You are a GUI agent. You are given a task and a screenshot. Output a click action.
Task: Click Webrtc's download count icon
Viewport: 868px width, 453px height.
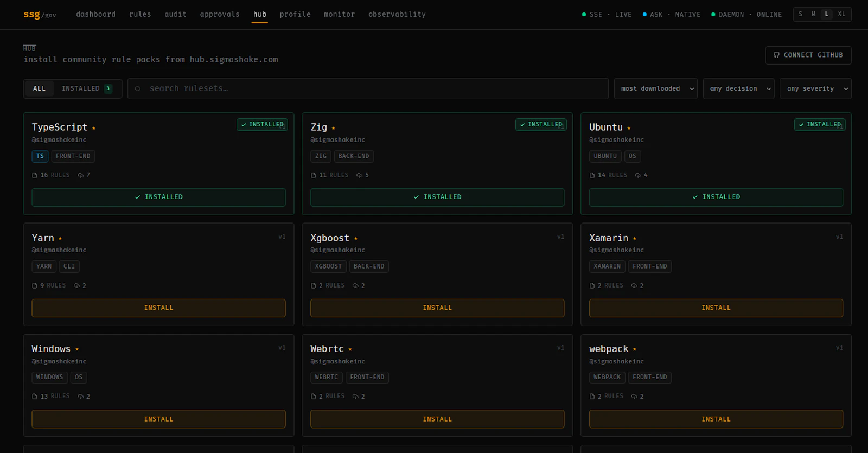click(x=355, y=397)
